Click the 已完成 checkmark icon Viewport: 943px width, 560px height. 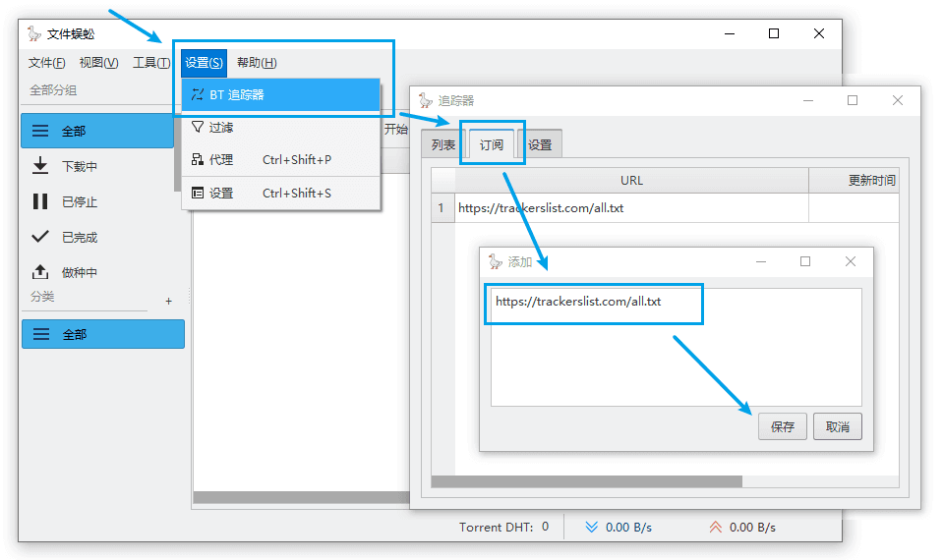coord(40,237)
